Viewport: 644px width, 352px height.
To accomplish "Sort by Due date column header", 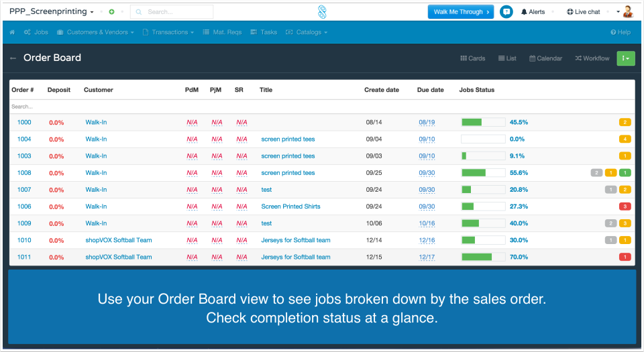I will click(431, 90).
